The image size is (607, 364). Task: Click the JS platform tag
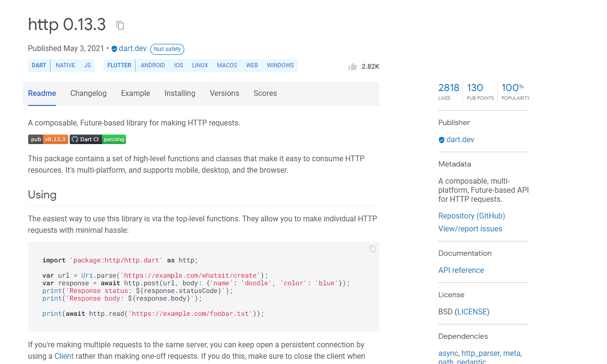pyautogui.click(x=87, y=65)
